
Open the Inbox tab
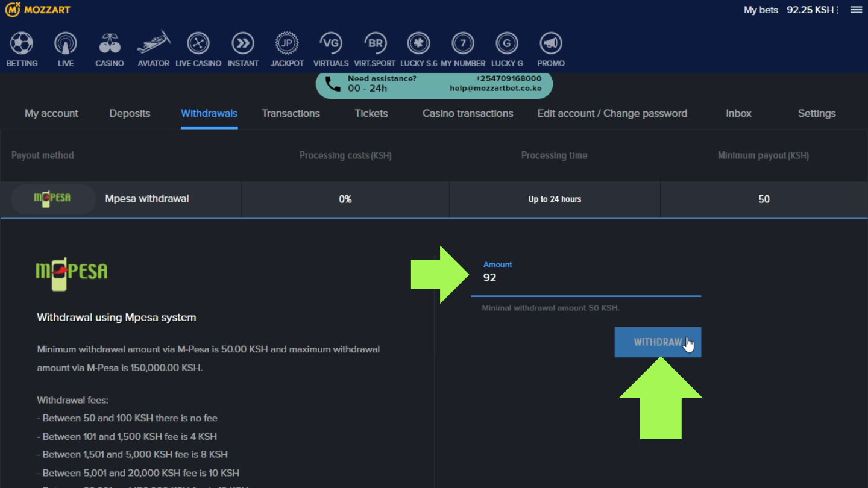pyautogui.click(x=738, y=113)
